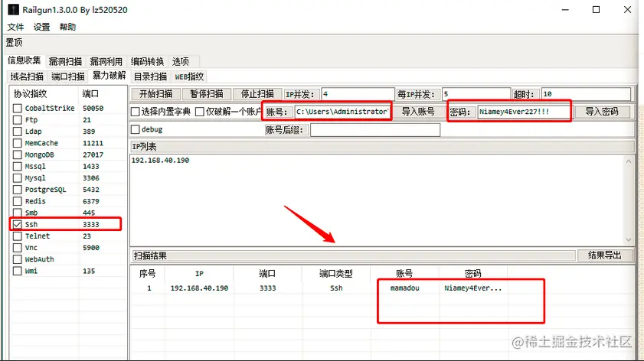The image size is (644, 361).
Task: Open the 暴力破解 sub-tab
Action: (109, 76)
